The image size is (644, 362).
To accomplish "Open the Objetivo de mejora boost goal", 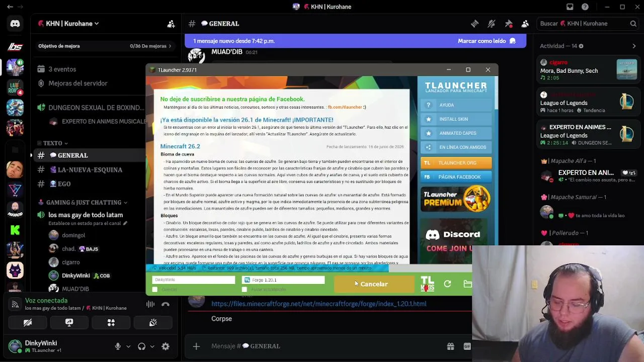I will [x=105, y=46].
